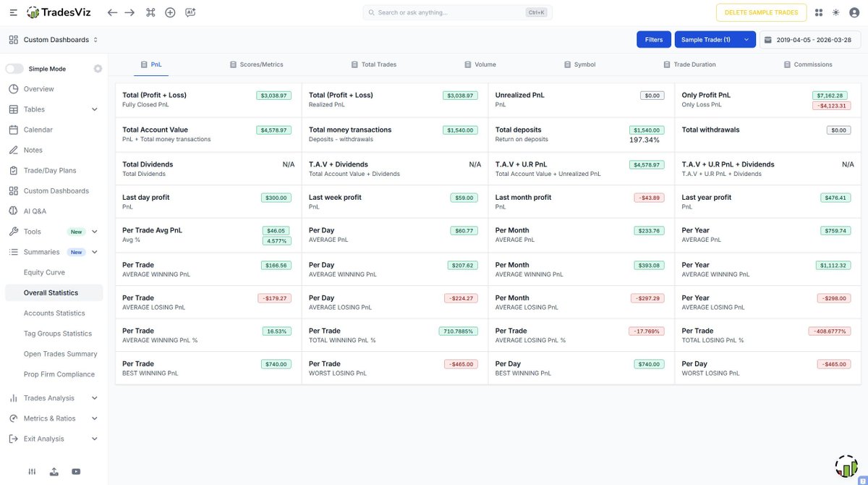Click the upload/import icon at the sidebar bottom
The width and height of the screenshot is (868, 485).
54,471
